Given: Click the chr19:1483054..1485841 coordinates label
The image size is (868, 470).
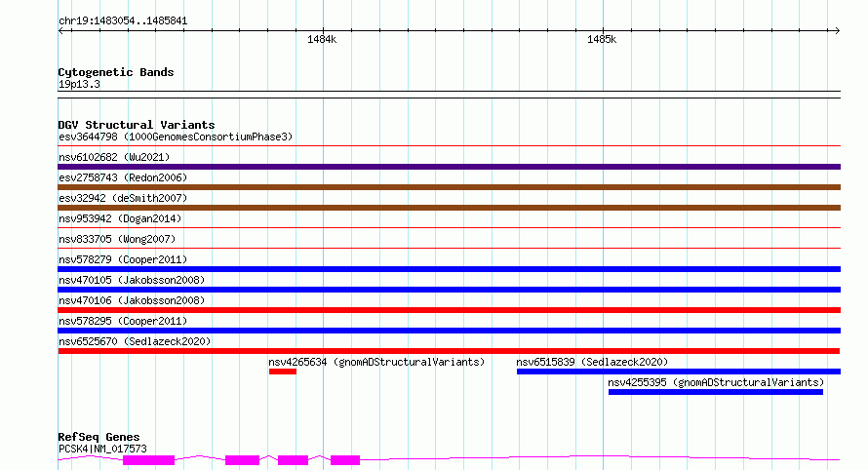Looking at the screenshot, I should (123, 21).
